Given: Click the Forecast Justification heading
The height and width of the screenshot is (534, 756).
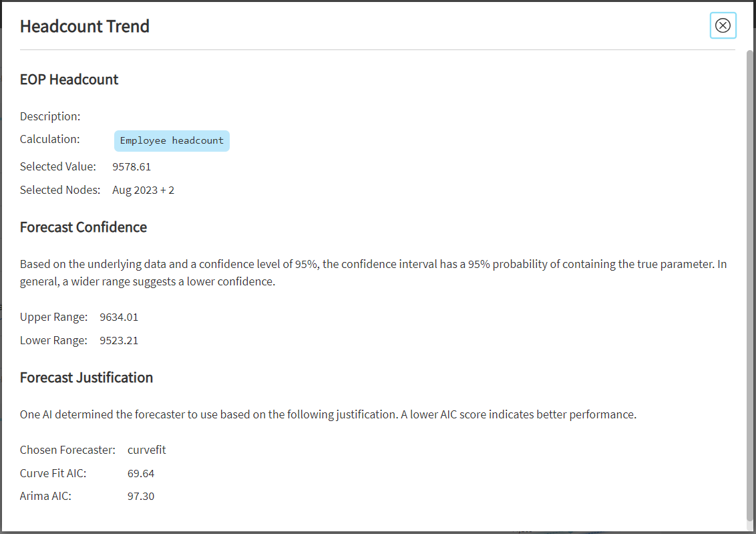Looking at the screenshot, I should pos(86,378).
